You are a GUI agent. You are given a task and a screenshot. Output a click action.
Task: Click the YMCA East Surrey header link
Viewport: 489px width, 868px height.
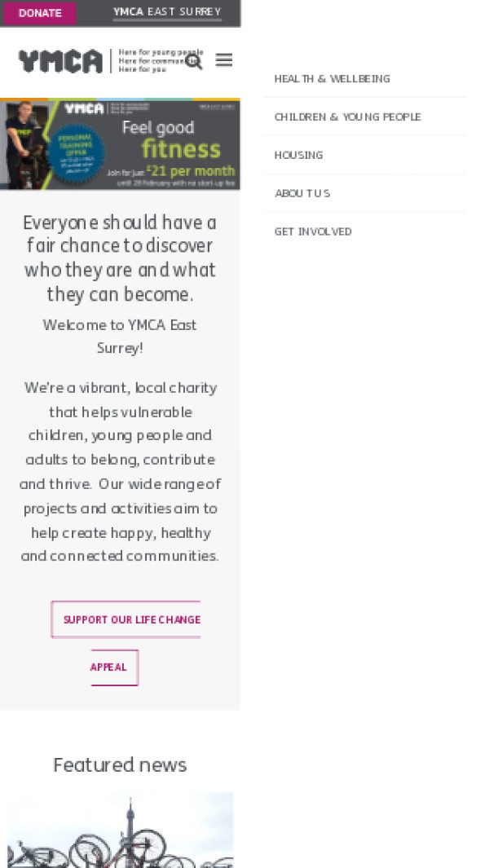pyautogui.click(x=167, y=12)
